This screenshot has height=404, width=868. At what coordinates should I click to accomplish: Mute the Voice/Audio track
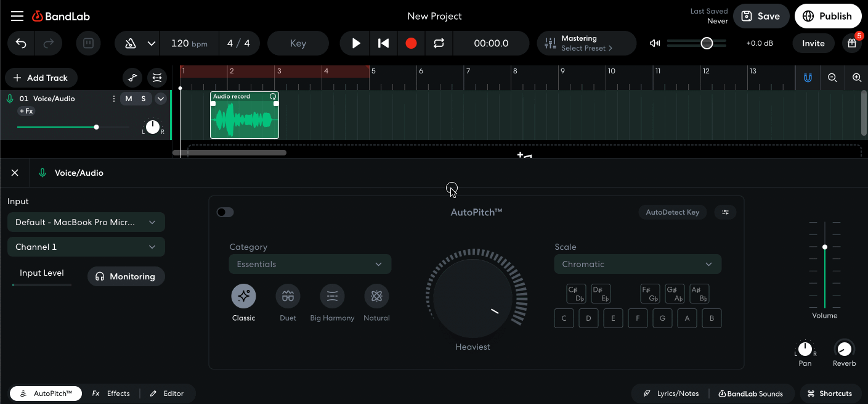pos(129,99)
